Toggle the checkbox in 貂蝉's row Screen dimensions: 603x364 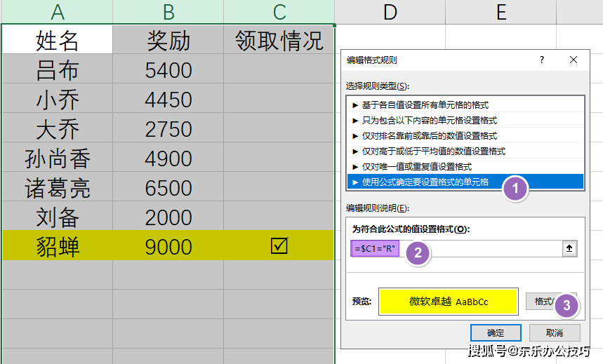tap(279, 246)
